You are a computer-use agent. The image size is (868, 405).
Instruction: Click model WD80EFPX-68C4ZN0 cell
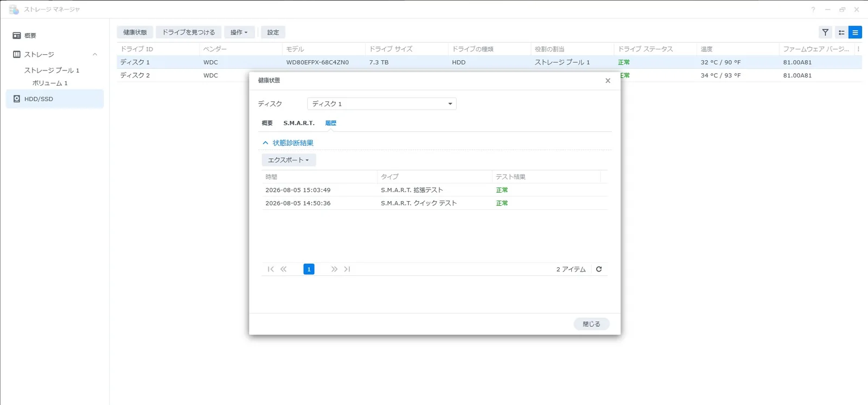click(317, 62)
